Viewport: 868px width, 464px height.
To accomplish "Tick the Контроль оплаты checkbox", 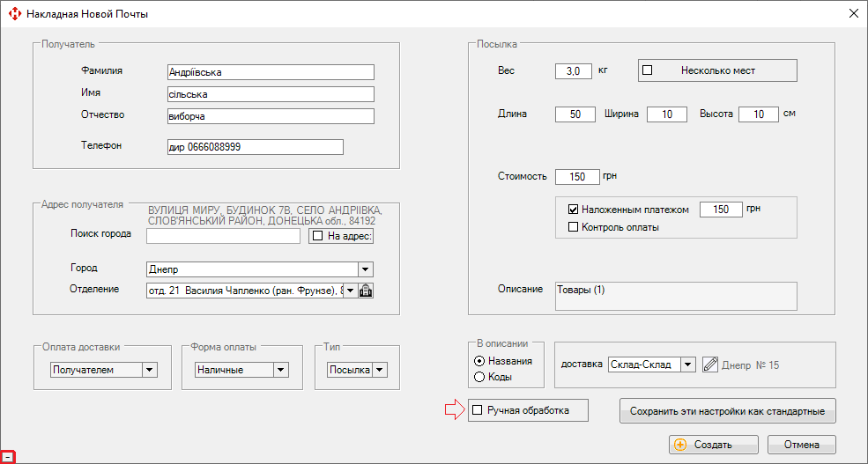I will (573, 227).
